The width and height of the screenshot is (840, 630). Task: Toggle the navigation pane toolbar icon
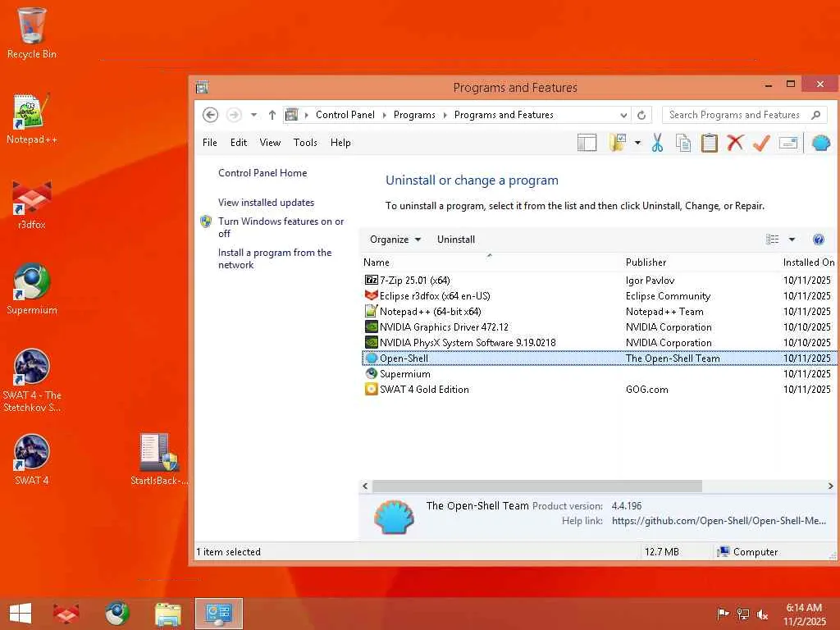(587, 143)
